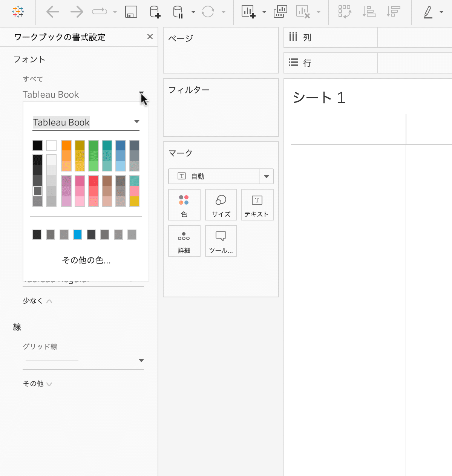This screenshot has width=452, height=476.
Task: Select the dark brown color swatch
Action: click(107, 181)
